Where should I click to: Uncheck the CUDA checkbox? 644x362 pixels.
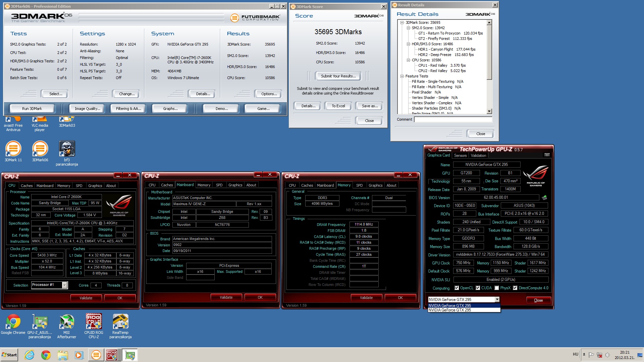[x=478, y=288]
